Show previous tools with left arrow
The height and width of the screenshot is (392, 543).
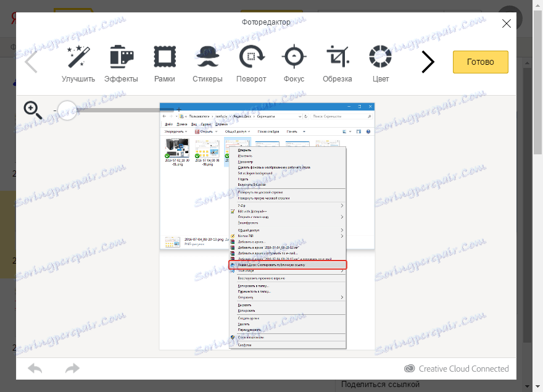coord(31,62)
